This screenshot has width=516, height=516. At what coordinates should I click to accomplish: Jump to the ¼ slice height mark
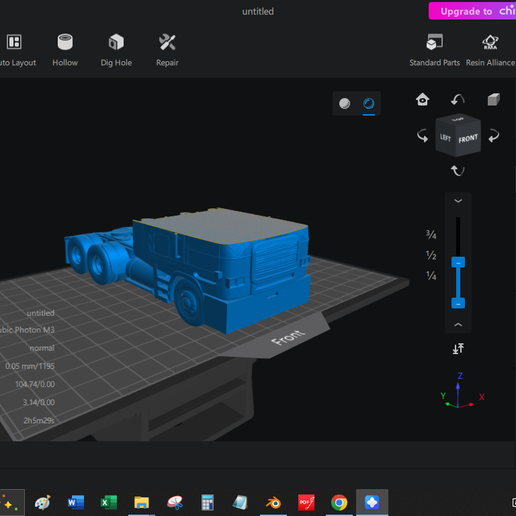point(431,275)
